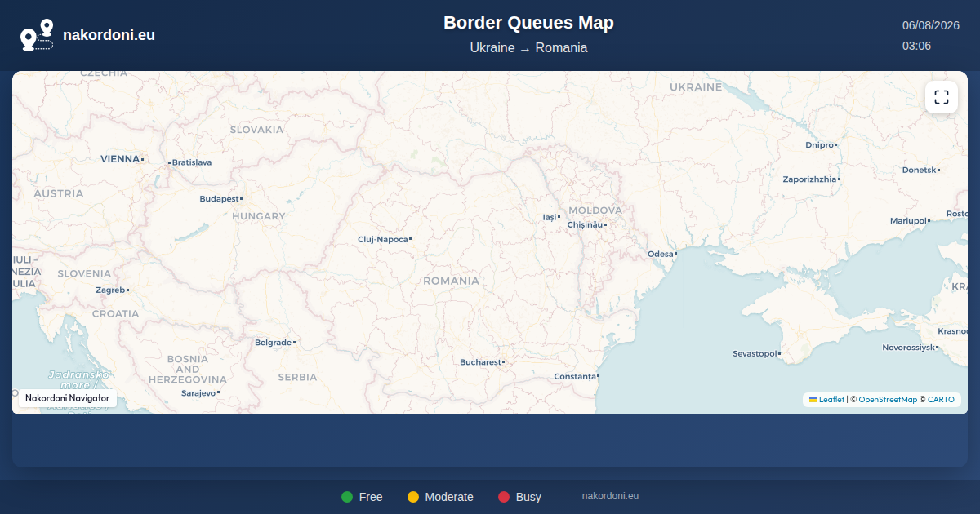
Task: Toggle fullscreen map view button
Action: [942, 97]
